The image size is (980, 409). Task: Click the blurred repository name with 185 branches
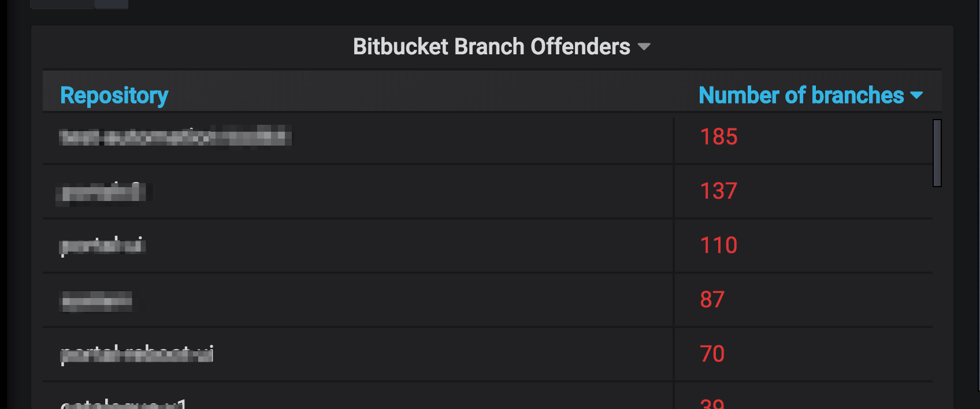175,137
